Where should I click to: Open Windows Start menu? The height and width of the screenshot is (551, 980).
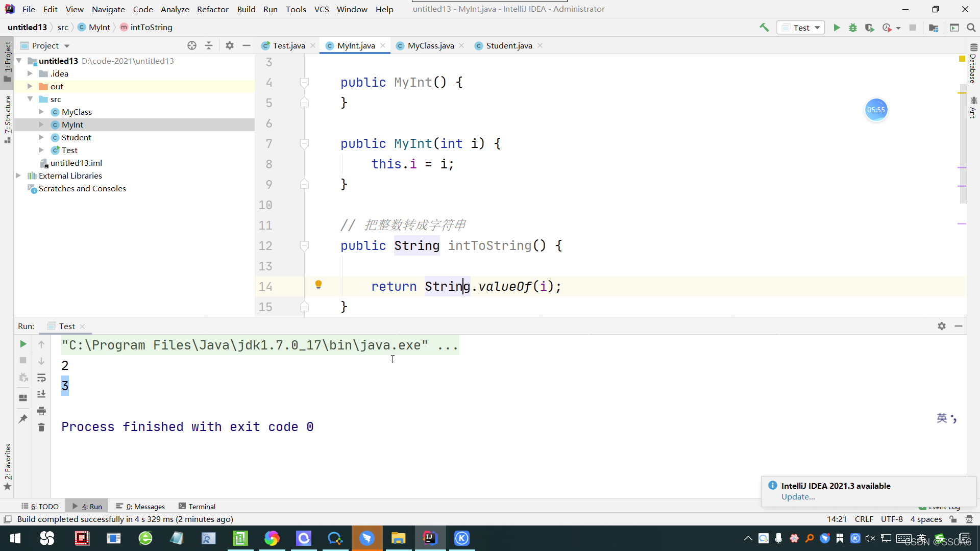pyautogui.click(x=15, y=538)
